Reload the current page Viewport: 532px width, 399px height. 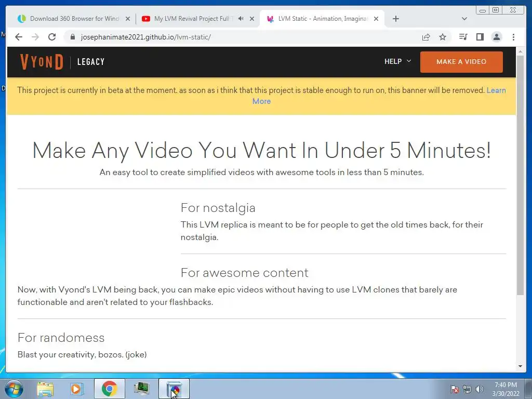click(x=52, y=37)
